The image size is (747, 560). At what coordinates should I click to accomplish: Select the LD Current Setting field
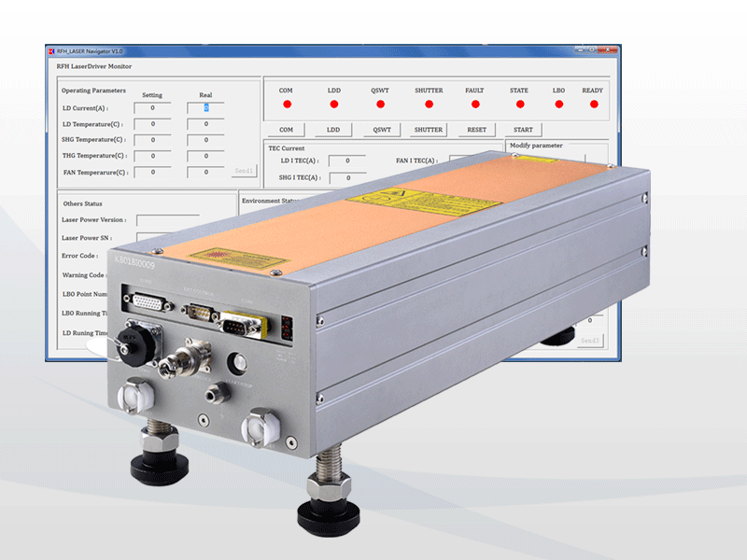click(152, 108)
